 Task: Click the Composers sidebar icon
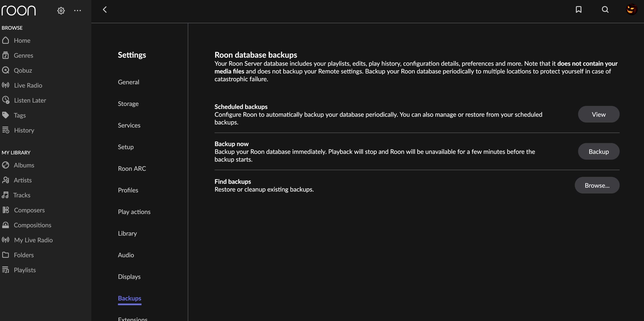coord(6,210)
